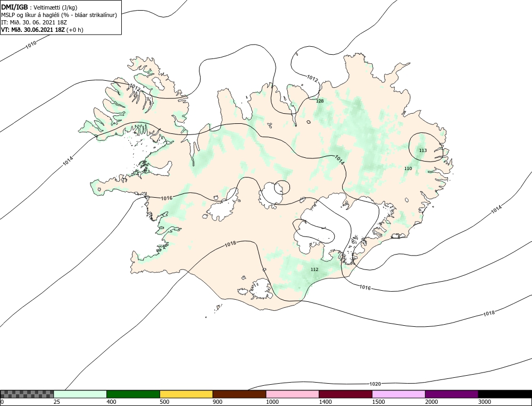Click the legend tick label 900
Viewport: 532px width, 406px height.
point(218,402)
